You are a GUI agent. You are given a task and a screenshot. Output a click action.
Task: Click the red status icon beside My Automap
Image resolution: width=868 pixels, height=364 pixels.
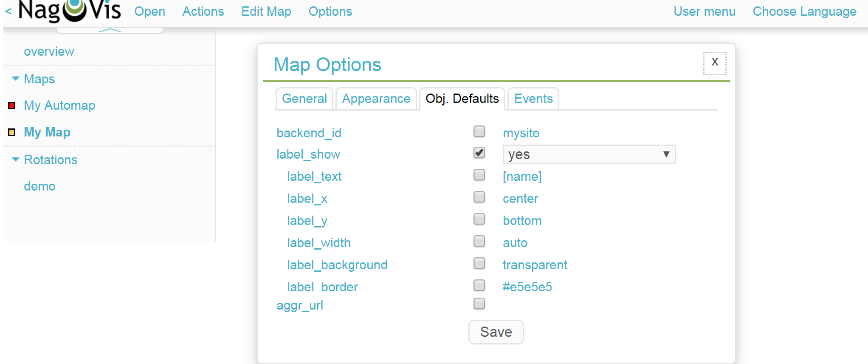click(x=11, y=105)
